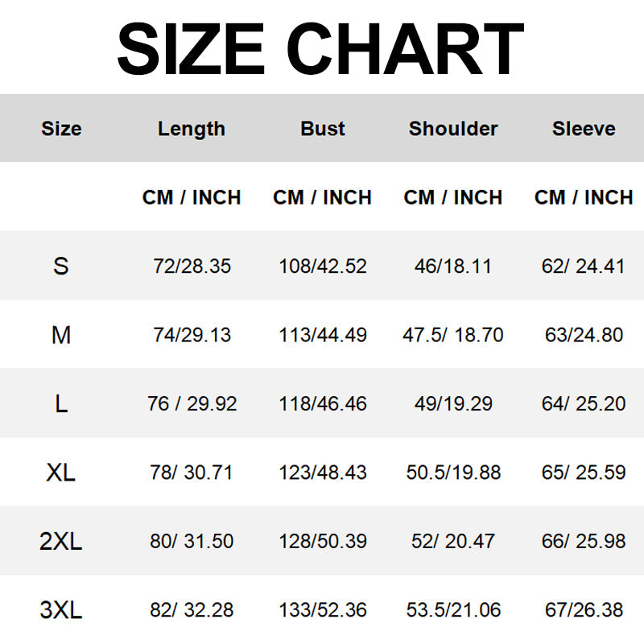Select the 113/44.49 bust value
Viewport: 644px width, 644px height.
coord(323,335)
